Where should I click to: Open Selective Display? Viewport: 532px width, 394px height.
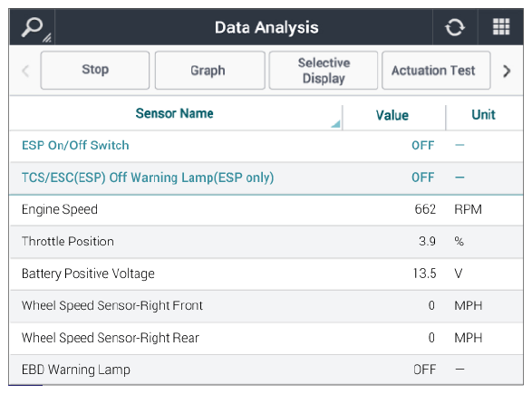coord(324,70)
